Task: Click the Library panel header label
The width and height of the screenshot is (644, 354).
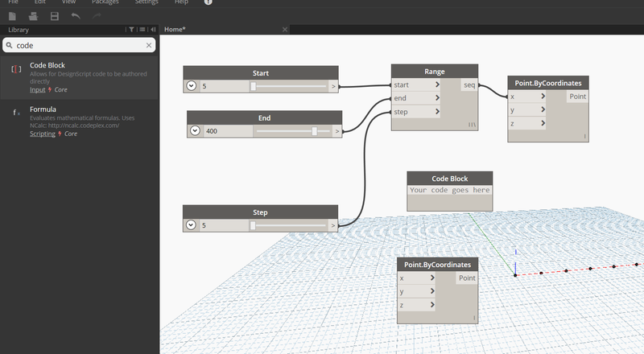Action: coord(19,30)
